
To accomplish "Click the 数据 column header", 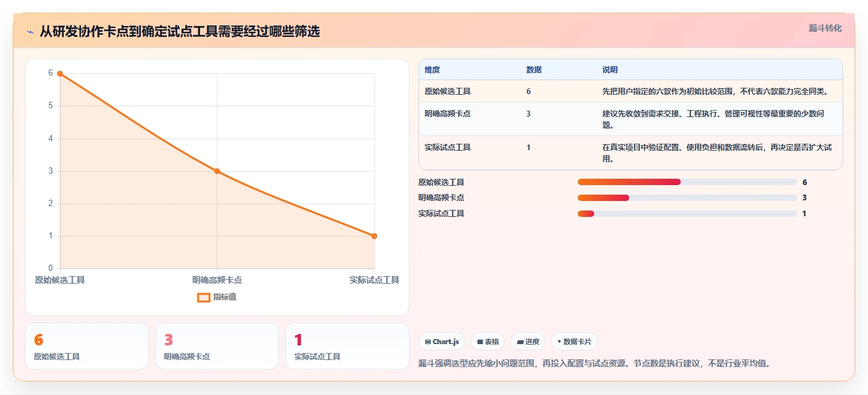I will 534,70.
